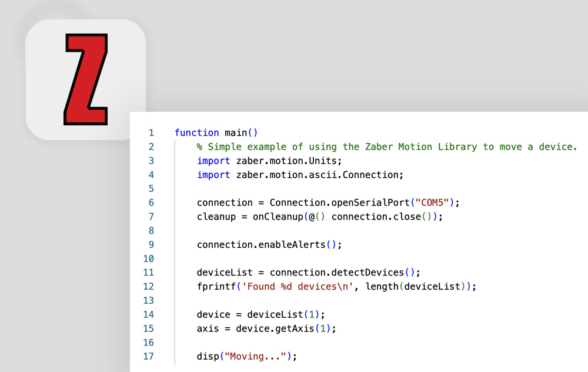This screenshot has height=372, width=588.
Task: Select line number 4 in the gutter
Action: click(x=151, y=175)
